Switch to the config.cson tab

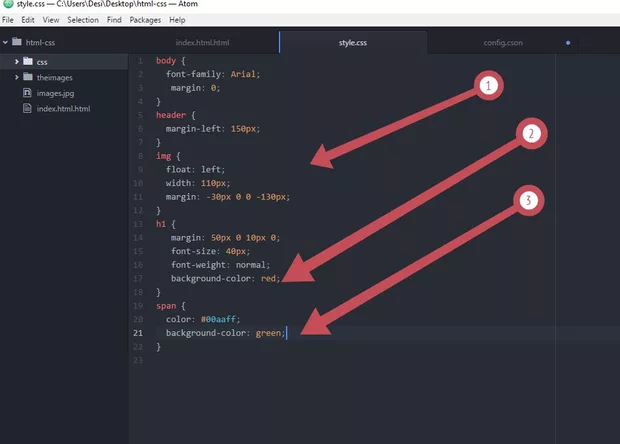503,43
